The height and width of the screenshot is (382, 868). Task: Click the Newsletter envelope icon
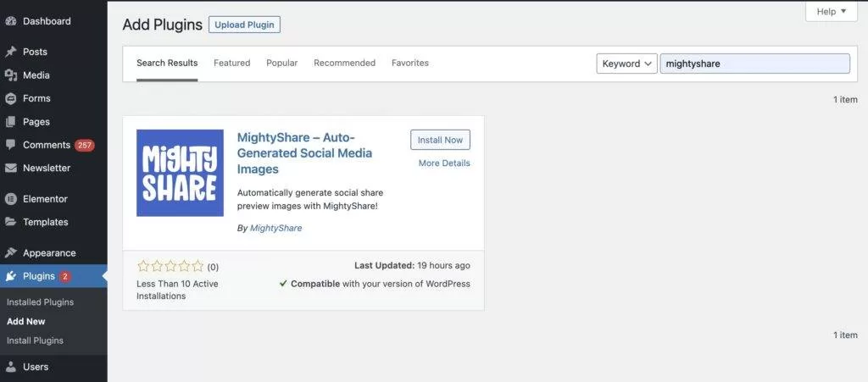10,168
